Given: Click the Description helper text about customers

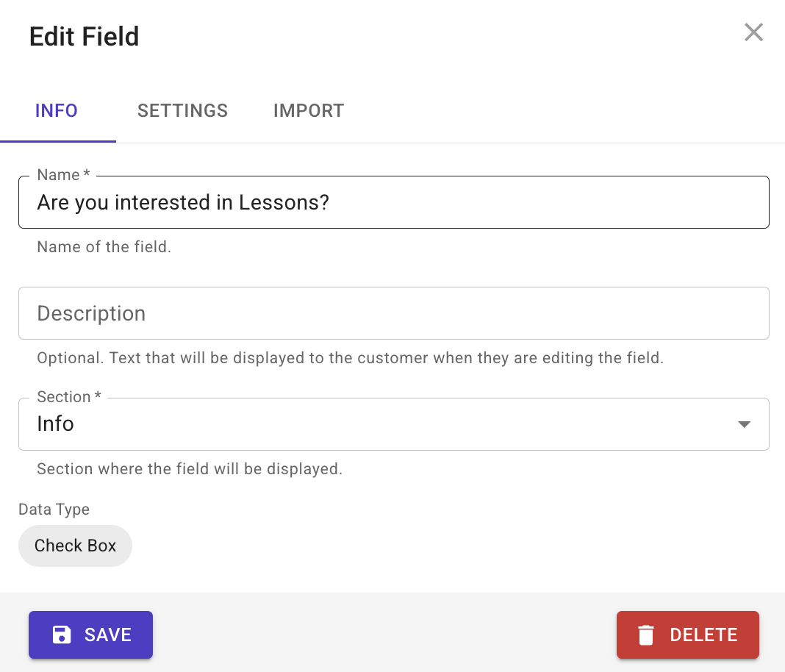Looking at the screenshot, I should pos(351,358).
